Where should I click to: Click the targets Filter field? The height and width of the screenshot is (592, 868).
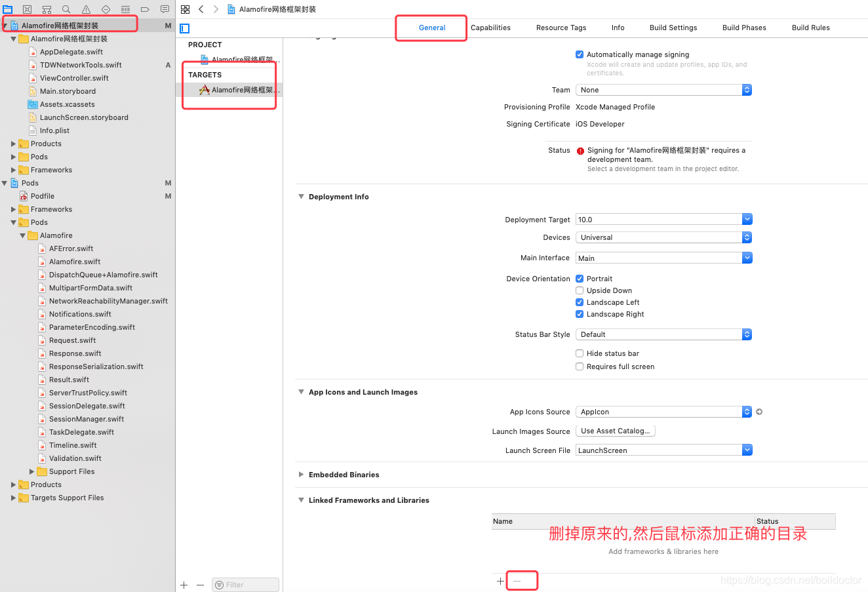pos(246,585)
